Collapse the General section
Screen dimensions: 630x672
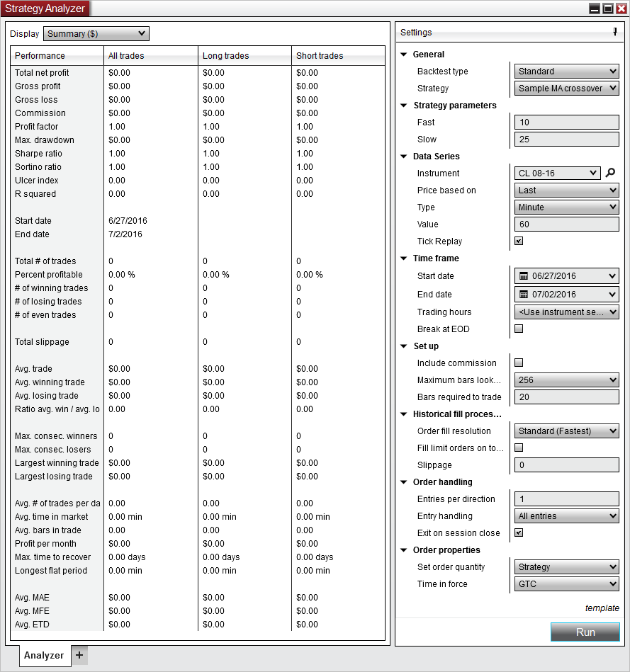click(403, 55)
